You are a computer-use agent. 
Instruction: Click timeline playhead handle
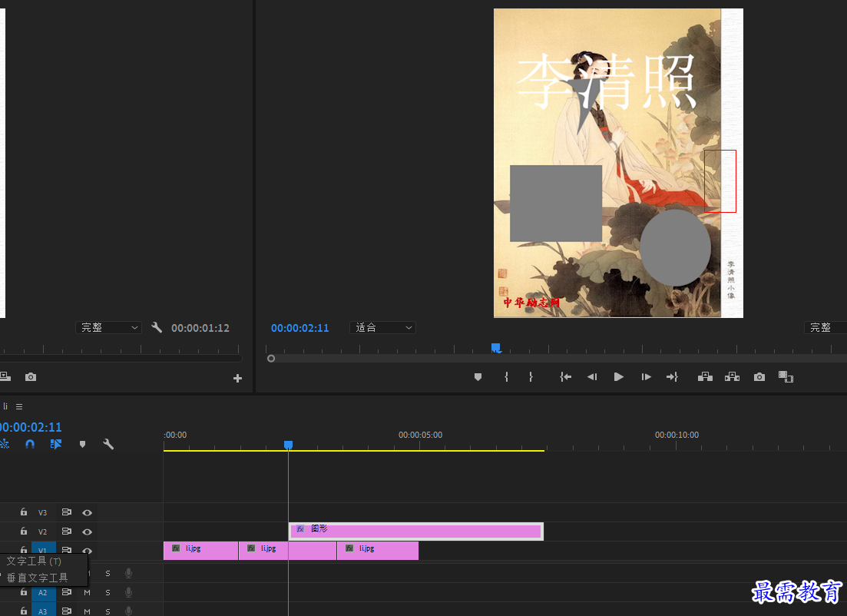pos(289,445)
